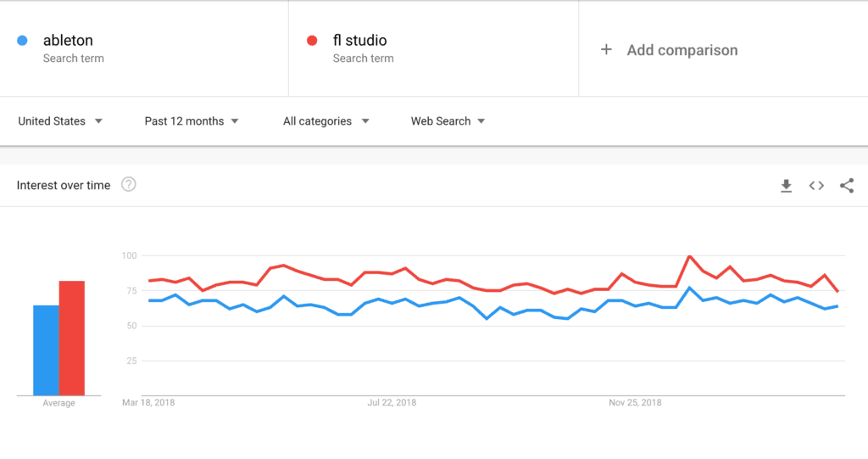This screenshot has height=459, width=868.
Task: Click the Nov 25, 2018 axis label
Action: 635,403
